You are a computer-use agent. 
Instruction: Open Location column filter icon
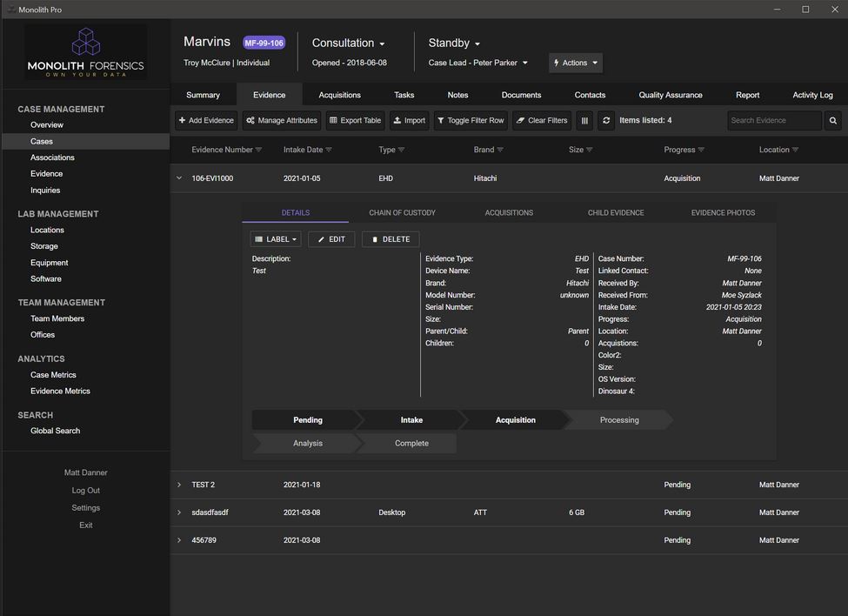[796, 150]
